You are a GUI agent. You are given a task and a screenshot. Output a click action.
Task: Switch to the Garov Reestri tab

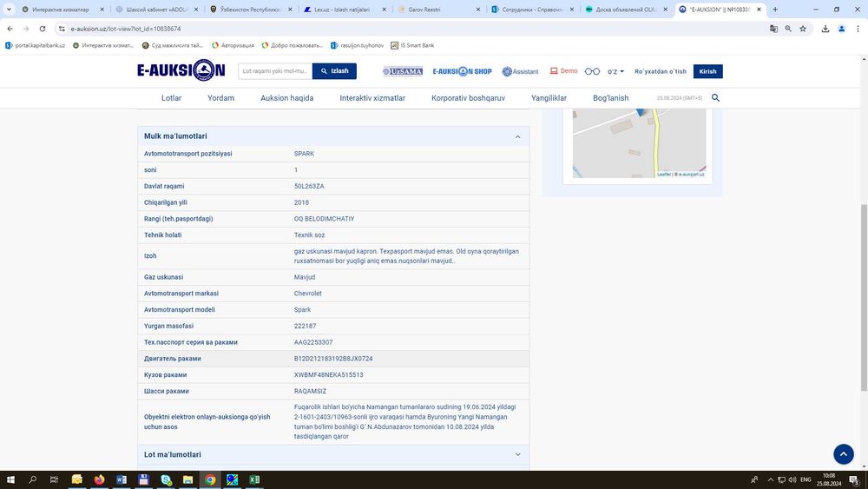tap(439, 10)
